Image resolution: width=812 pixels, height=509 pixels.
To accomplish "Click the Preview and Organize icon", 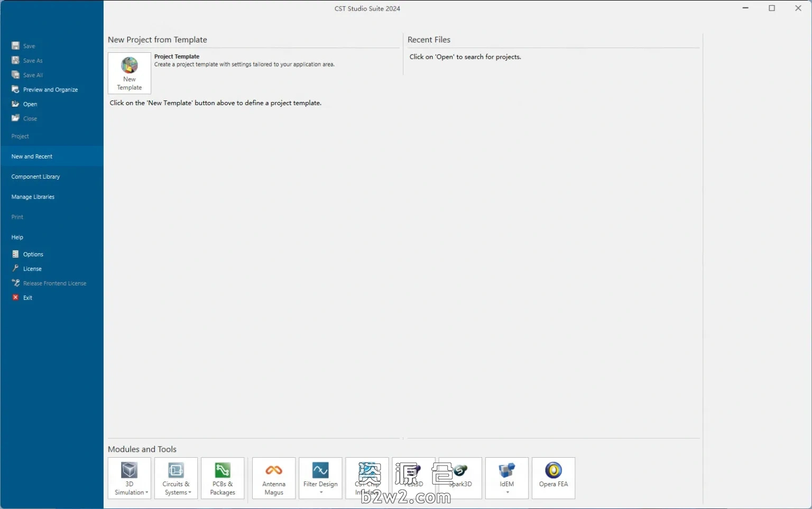I will tap(16, 89).
